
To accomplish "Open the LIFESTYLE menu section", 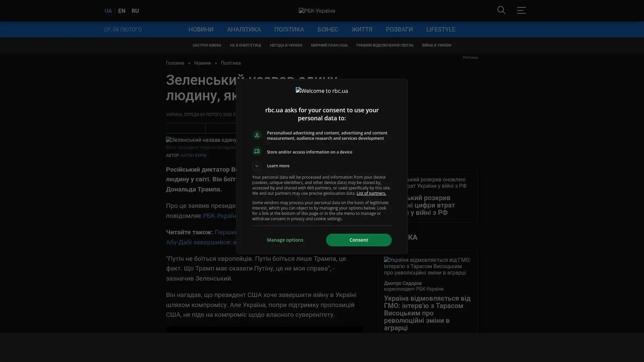I will point(440,29).
